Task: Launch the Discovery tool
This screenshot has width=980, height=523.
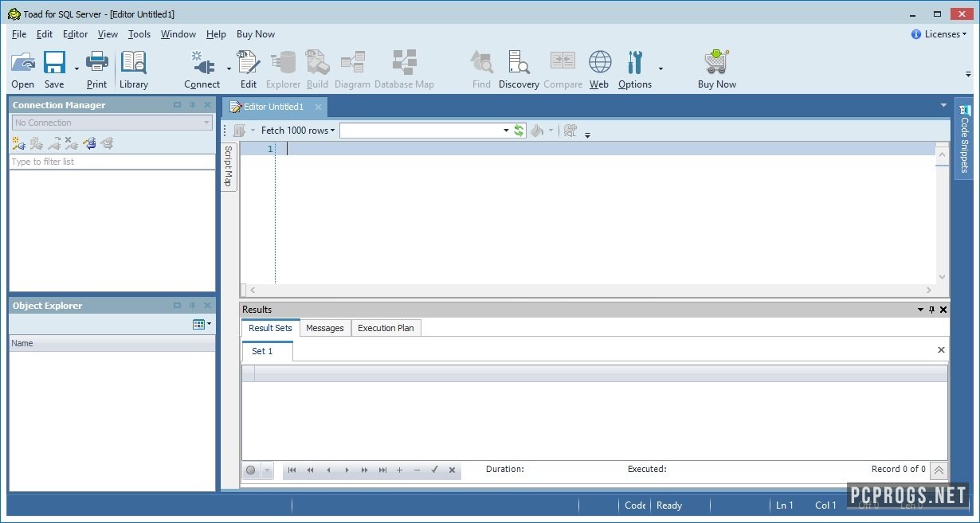Action: click(519, 63)
